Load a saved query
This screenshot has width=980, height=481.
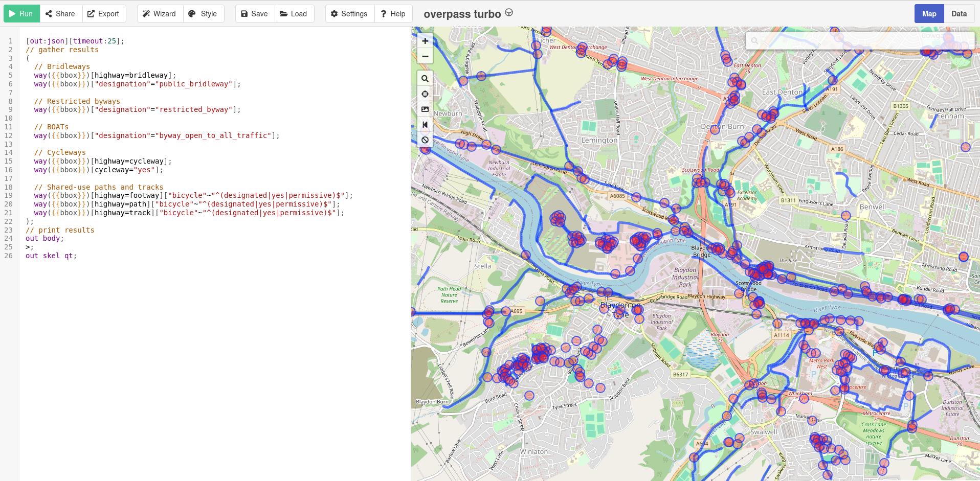tap(294, 14)
